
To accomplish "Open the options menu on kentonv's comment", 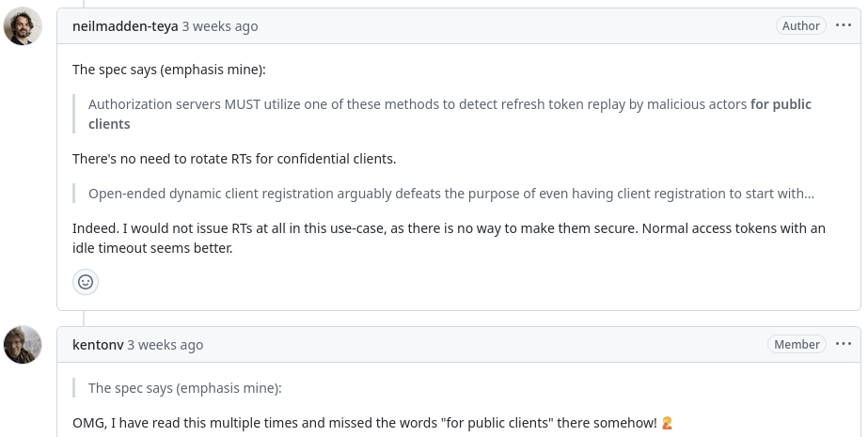I will point(844,344).
